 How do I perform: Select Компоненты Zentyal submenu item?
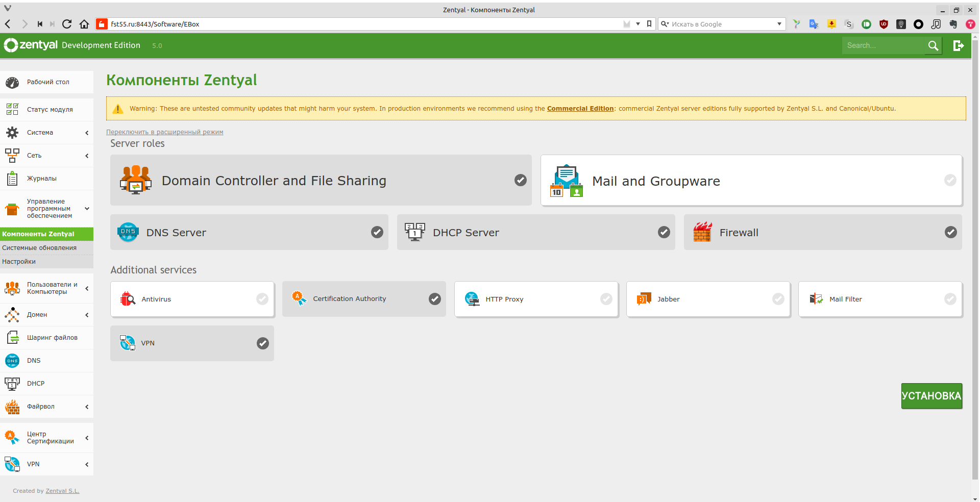coord(46,234)
